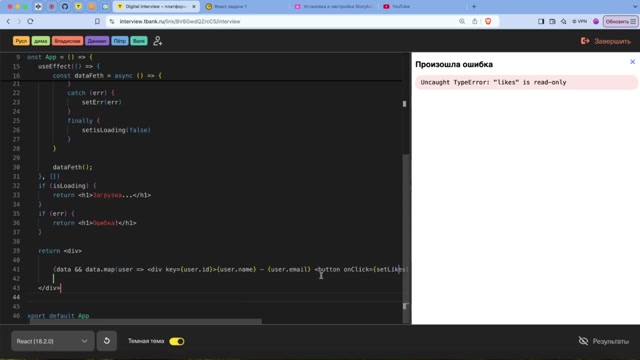Open a new browser tab
640x360 pixels.
click(474, 7)
